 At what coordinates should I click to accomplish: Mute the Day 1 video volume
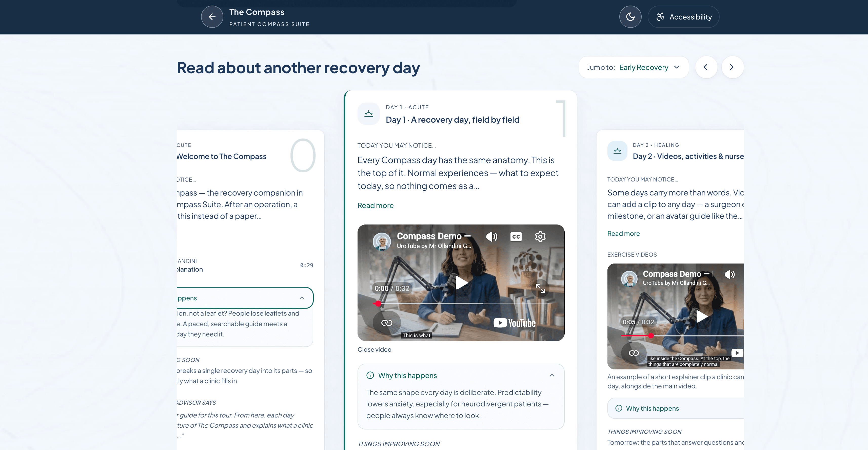(492, 237)
